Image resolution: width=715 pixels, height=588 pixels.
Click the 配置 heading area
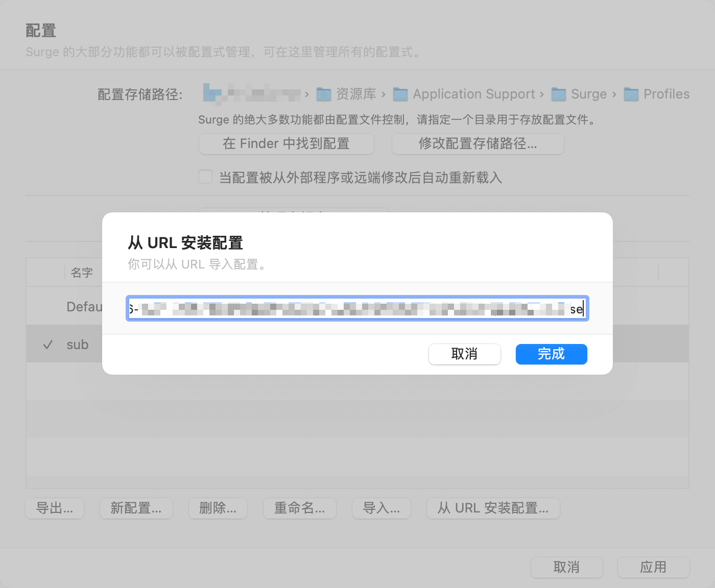pyautogui.click(x=40, y=31)
